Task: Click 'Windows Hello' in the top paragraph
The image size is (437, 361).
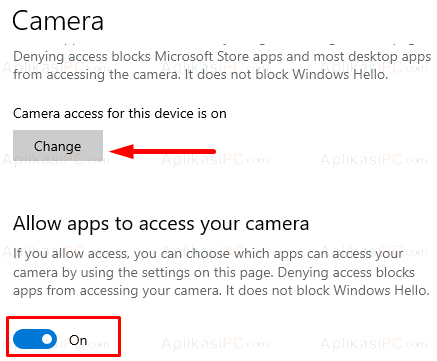Action: coord(340,74)
